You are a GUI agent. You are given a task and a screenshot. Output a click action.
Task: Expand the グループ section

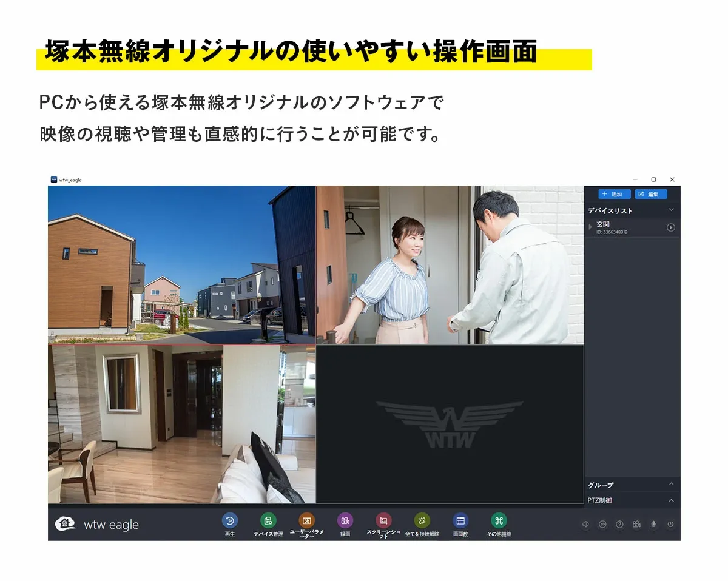point(670,484)
